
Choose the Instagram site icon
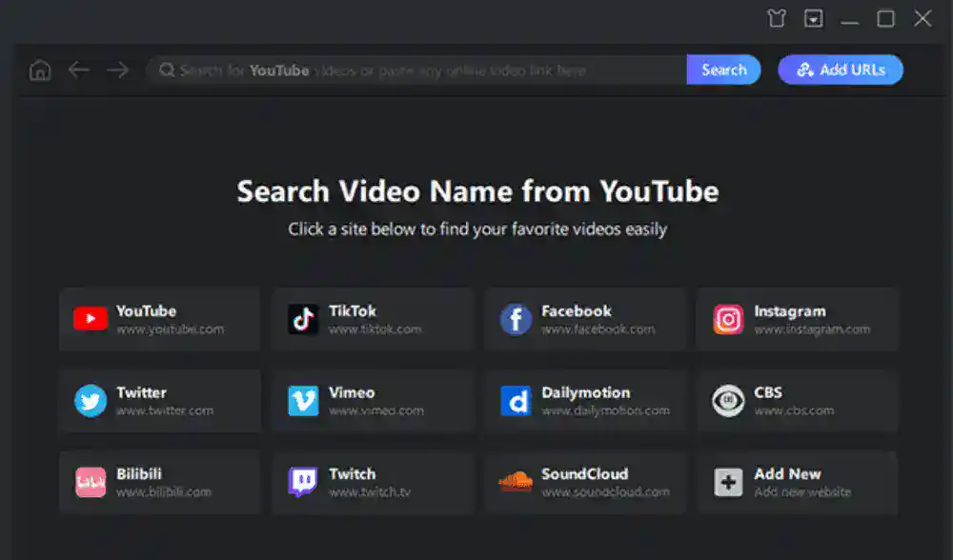728,320
